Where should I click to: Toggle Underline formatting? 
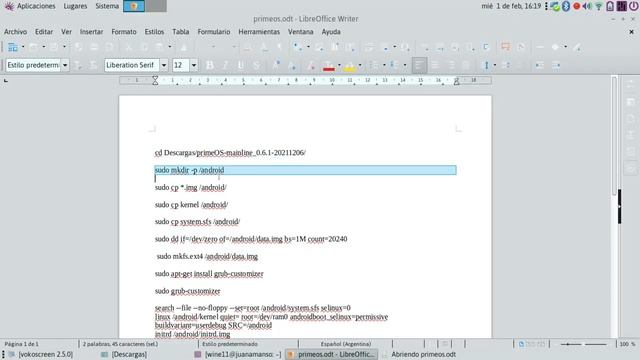point(240,65)
